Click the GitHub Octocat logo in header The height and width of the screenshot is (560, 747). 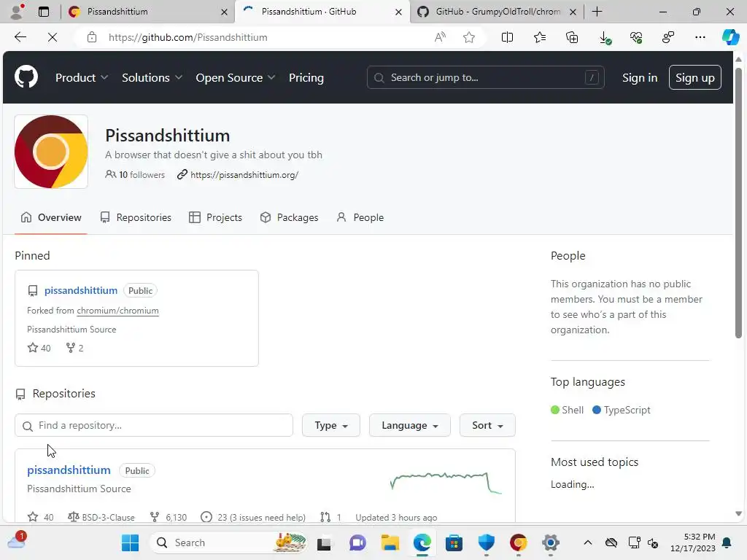point(26,77)
